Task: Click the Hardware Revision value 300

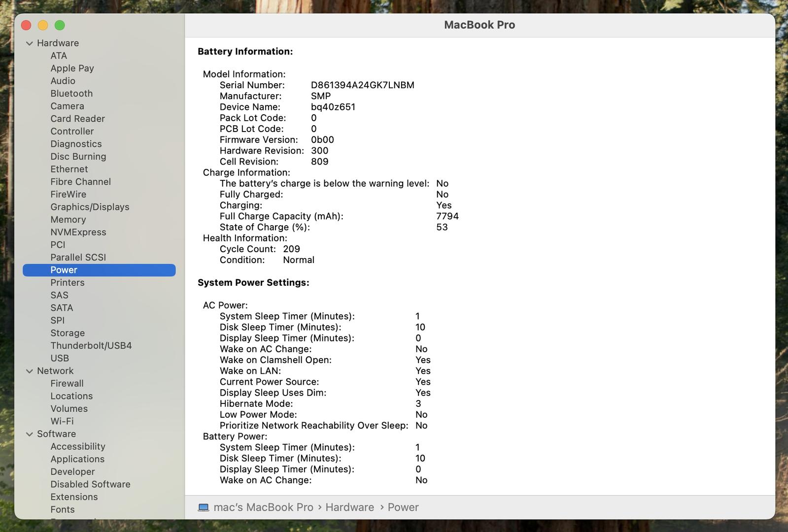Action: point(319,151)
